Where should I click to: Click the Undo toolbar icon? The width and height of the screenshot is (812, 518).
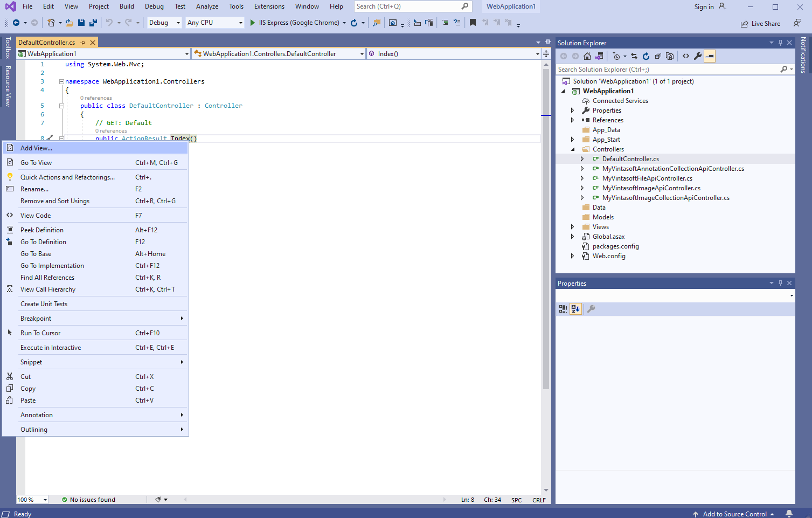(109, 23)
